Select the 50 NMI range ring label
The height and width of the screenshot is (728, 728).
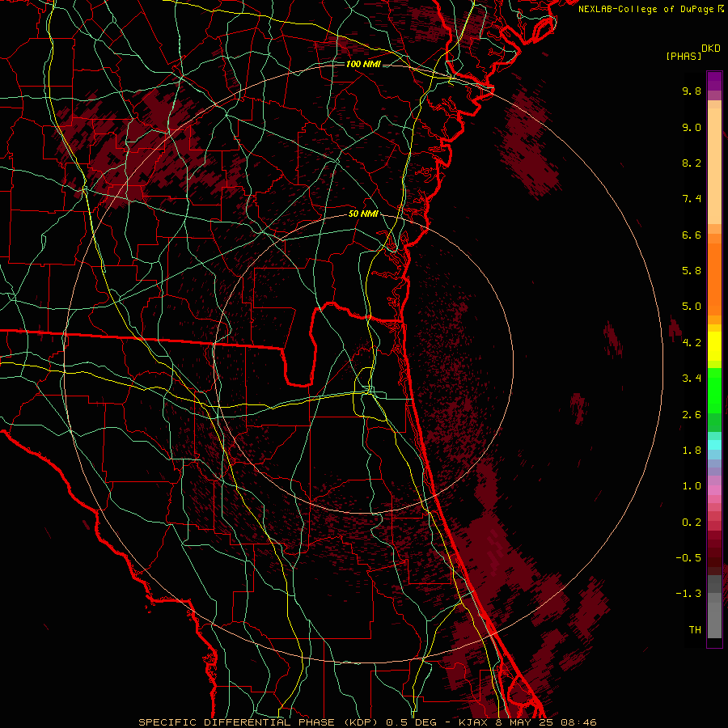point(363,214)
